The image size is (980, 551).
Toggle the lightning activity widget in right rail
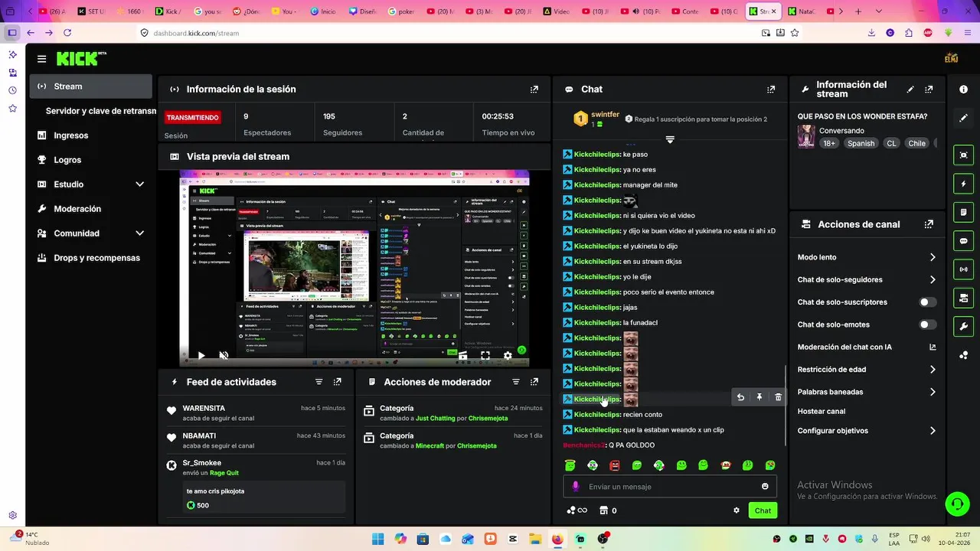[963, 184]
